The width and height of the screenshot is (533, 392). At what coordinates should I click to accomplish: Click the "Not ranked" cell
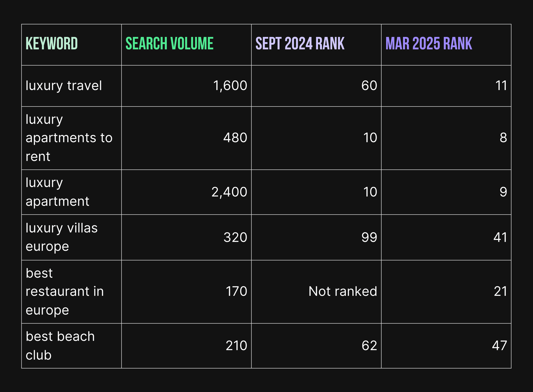coord(343,291)
